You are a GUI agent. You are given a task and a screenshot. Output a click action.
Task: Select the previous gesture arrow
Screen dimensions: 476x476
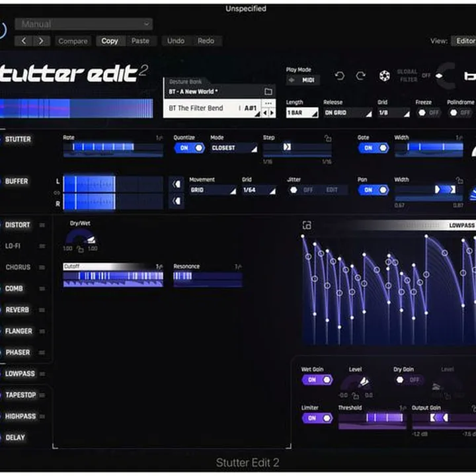coord(265,113)
